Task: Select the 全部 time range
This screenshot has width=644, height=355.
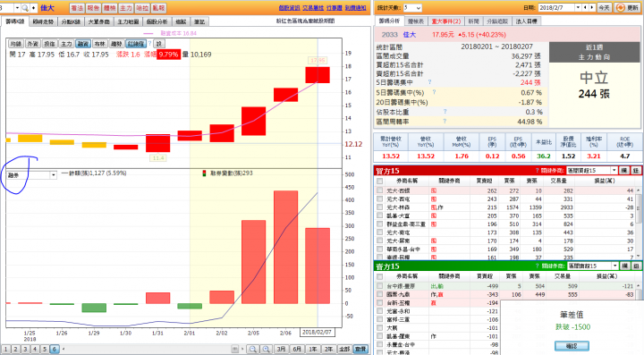Action: coord(344,350)
